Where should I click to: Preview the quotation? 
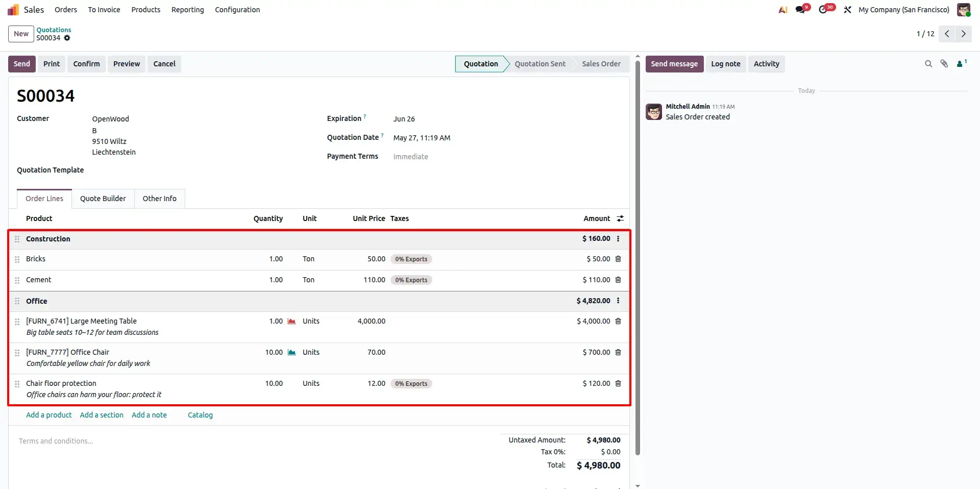[x=127, y=64]
